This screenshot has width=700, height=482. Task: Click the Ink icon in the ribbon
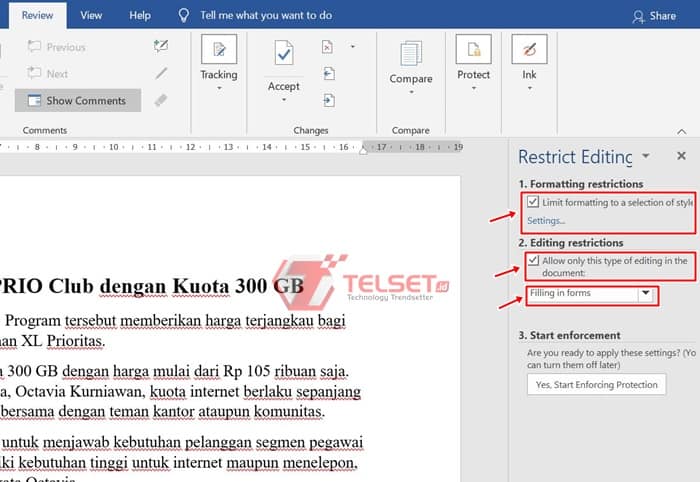(529, 49)
